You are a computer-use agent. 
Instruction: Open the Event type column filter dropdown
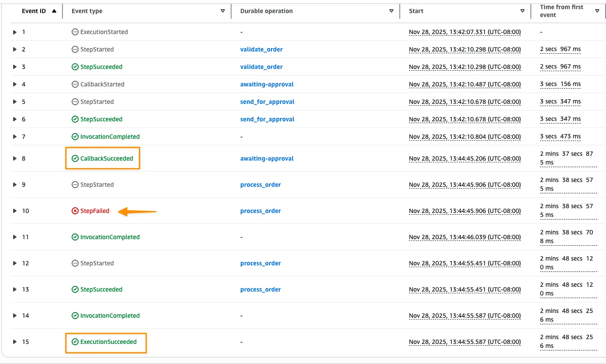click(223, 11)
